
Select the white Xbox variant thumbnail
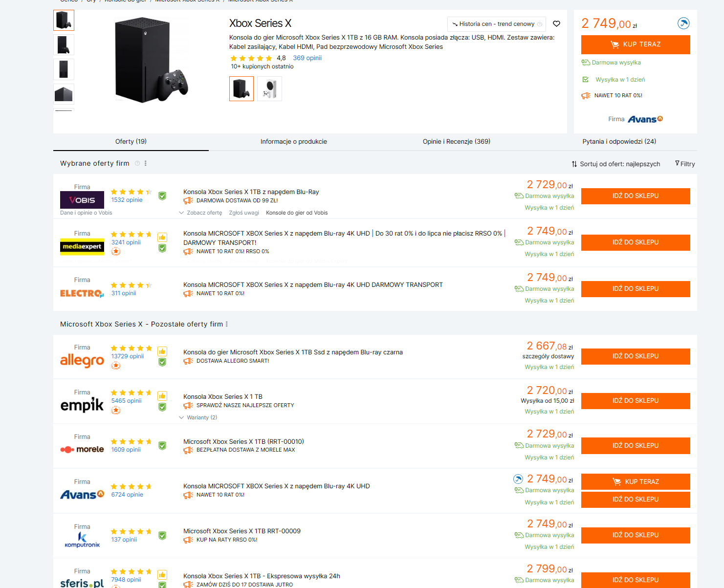pos(269,88)
